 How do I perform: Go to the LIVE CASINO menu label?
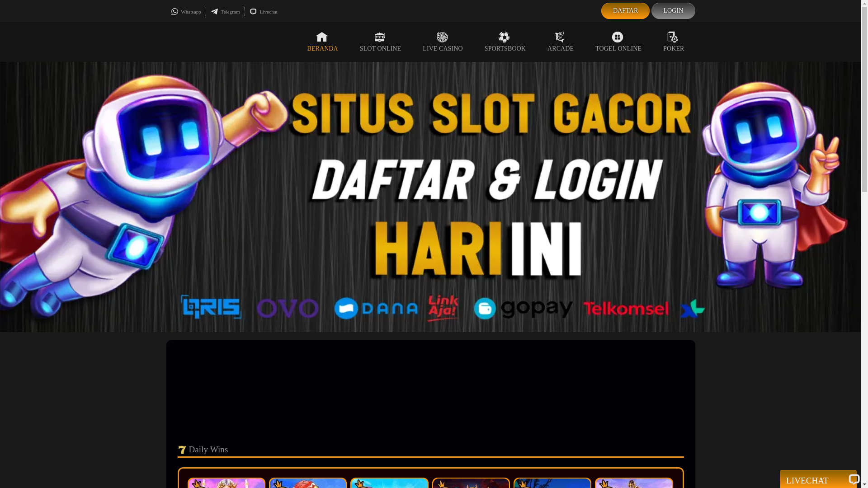coord(443,49)
